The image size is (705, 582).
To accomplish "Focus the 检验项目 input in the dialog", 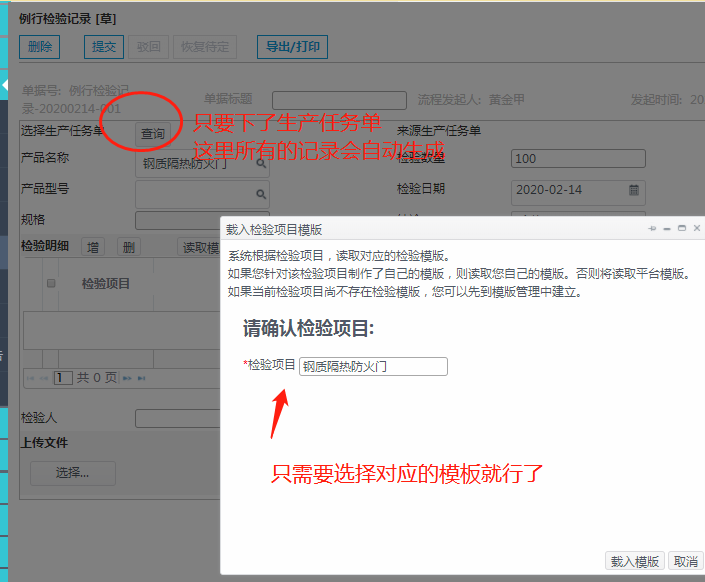I will [373, 367].
